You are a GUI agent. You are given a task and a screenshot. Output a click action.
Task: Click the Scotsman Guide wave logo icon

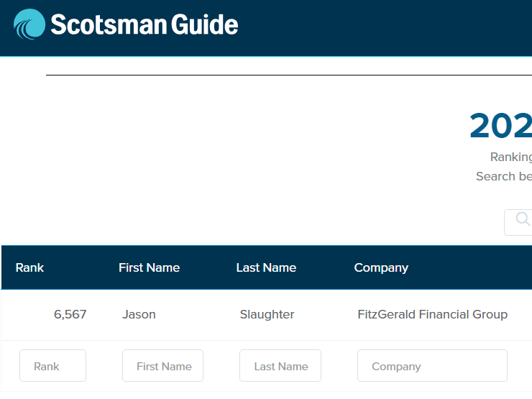[x=29, y=24]
